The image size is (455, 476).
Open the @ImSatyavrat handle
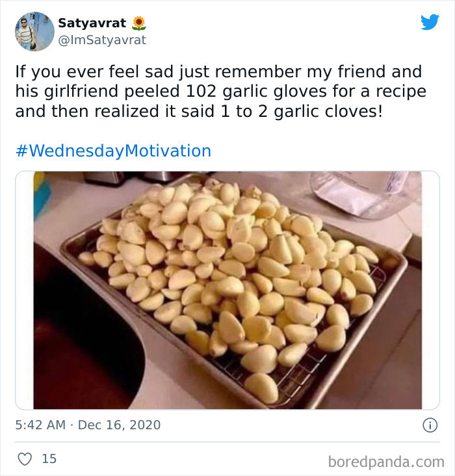pyautogui.click(x=102, y=40)
